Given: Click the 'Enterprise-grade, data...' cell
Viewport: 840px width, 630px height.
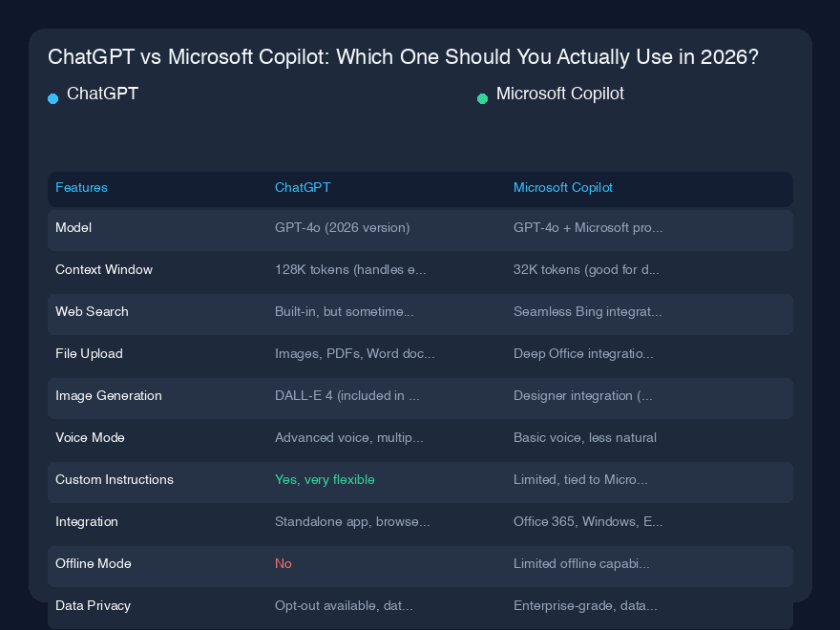Looking at the screenshot, I should 585,606.
